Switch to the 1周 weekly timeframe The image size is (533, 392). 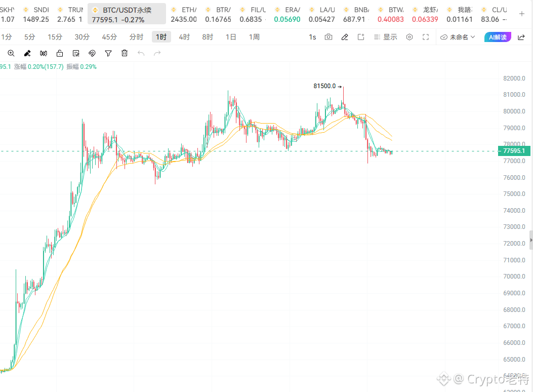(x=254, y=37)
